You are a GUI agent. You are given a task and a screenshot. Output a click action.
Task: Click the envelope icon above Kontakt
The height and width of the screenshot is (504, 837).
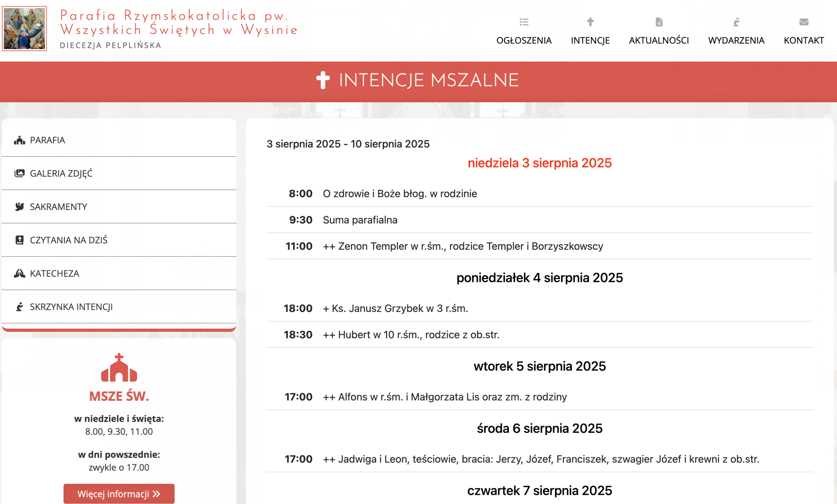(x=803, y=22)
